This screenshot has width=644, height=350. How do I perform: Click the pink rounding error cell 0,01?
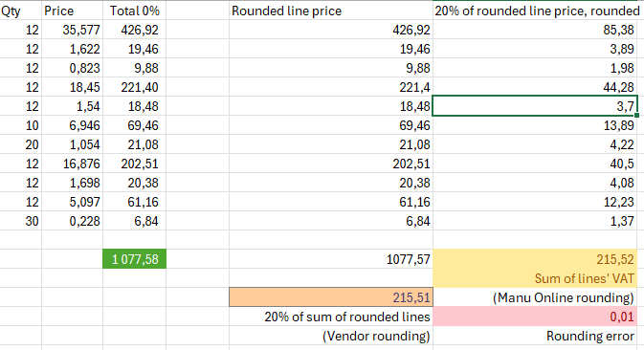tap(536, 317)
